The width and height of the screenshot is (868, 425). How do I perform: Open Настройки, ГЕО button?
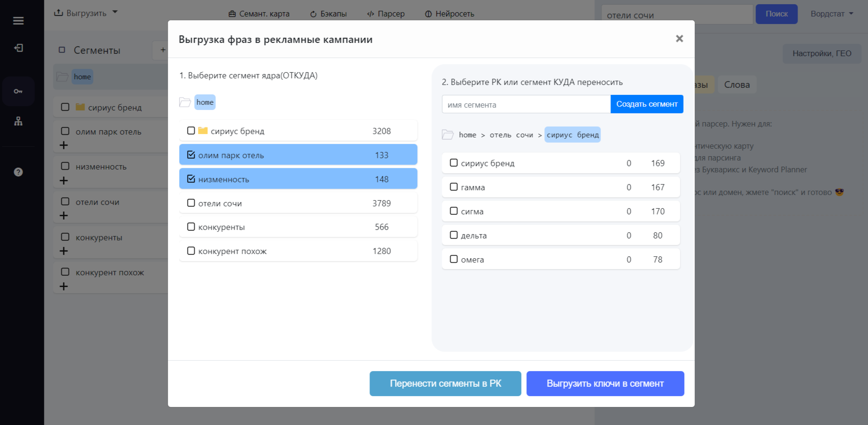pos(822,53)
